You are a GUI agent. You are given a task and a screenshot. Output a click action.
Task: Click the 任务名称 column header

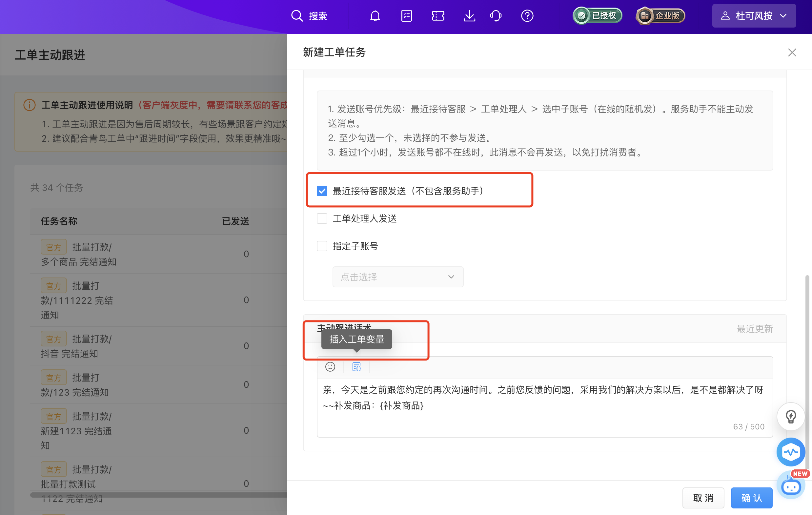tap(59, 221)
